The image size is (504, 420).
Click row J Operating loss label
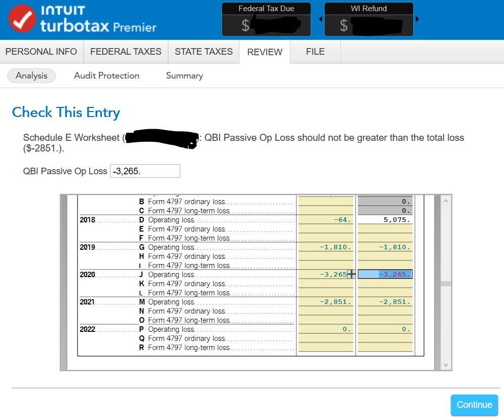(x=171, y=274)
